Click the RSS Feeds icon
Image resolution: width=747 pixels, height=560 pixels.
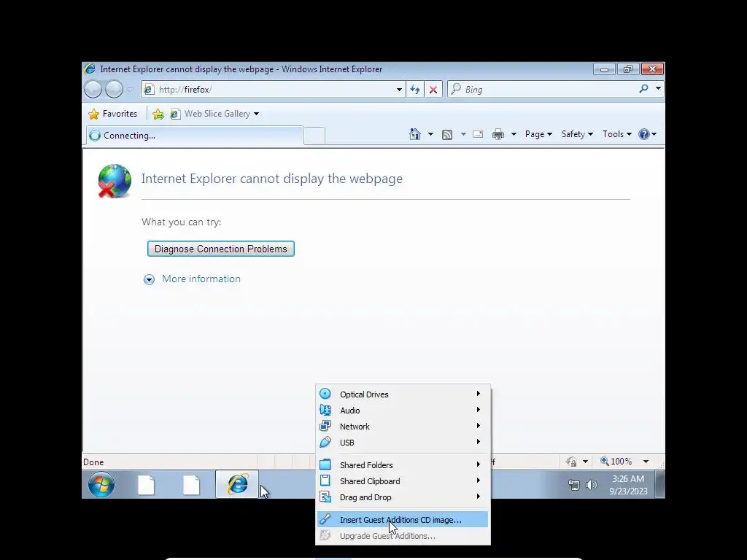447,135
